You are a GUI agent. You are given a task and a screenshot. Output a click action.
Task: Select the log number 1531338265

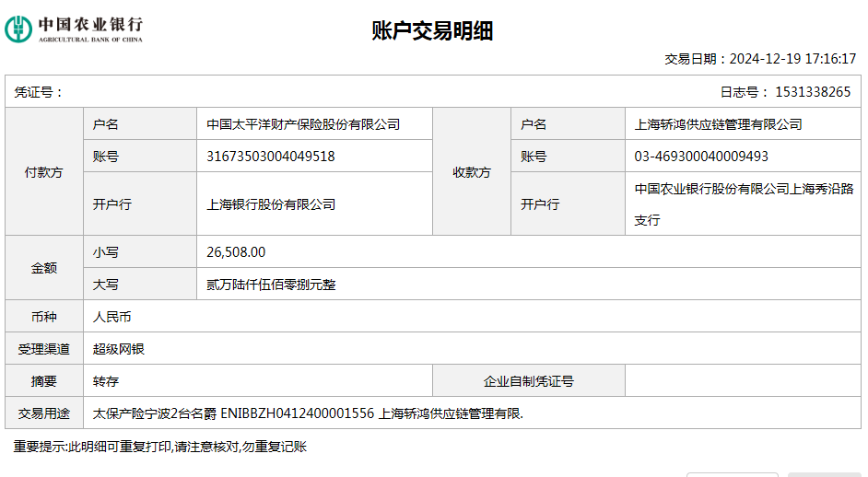pos(813,92)
